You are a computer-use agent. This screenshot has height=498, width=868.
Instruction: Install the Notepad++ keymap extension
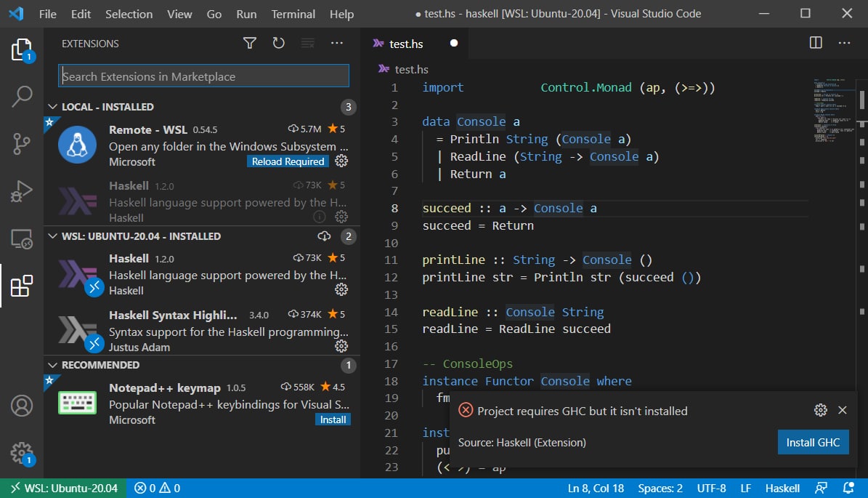click(x=333, y=419)
